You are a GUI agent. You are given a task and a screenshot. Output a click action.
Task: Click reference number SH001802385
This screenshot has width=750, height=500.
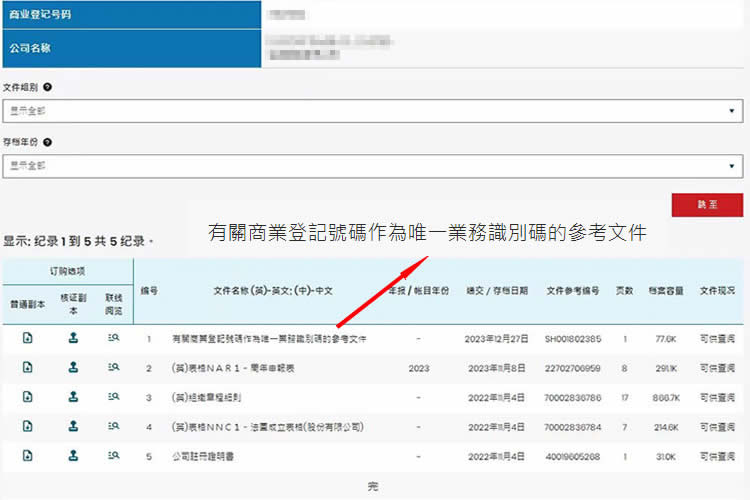click(x=573, y=340)
